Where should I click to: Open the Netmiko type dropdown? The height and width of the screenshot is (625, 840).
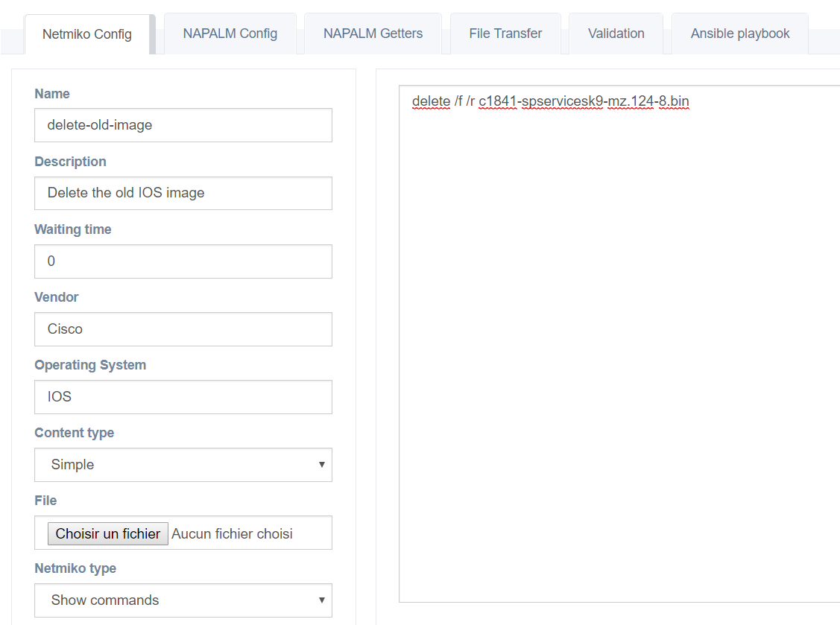tap(183, 600)
